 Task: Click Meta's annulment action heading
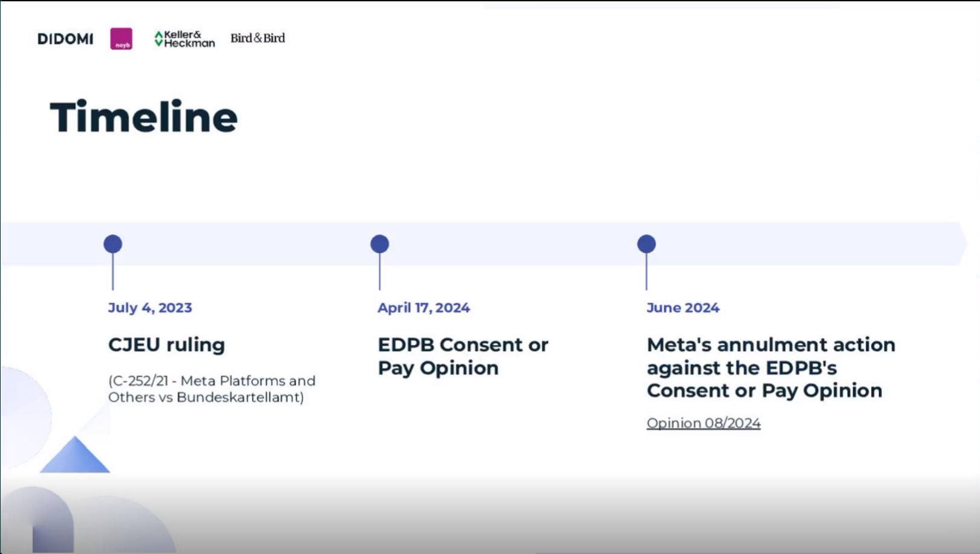coord(771,368)
